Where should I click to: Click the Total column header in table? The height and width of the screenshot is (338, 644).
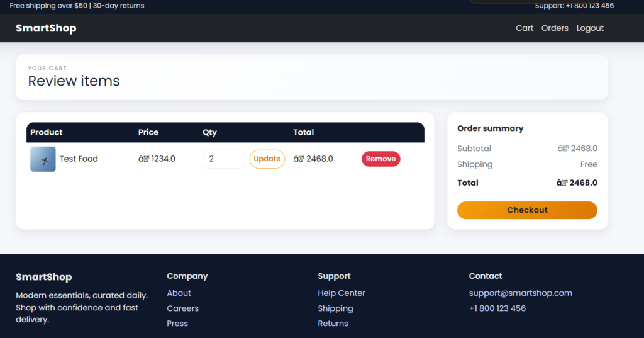pyautogui.click(x=304, y=132)
